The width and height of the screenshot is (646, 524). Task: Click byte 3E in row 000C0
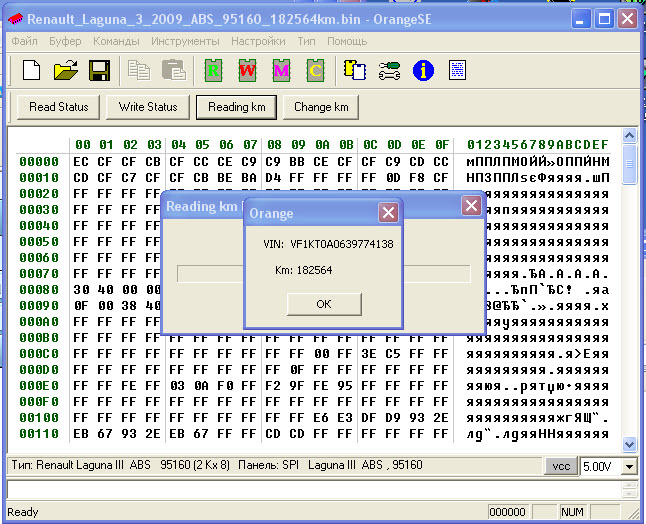[369, 354]
